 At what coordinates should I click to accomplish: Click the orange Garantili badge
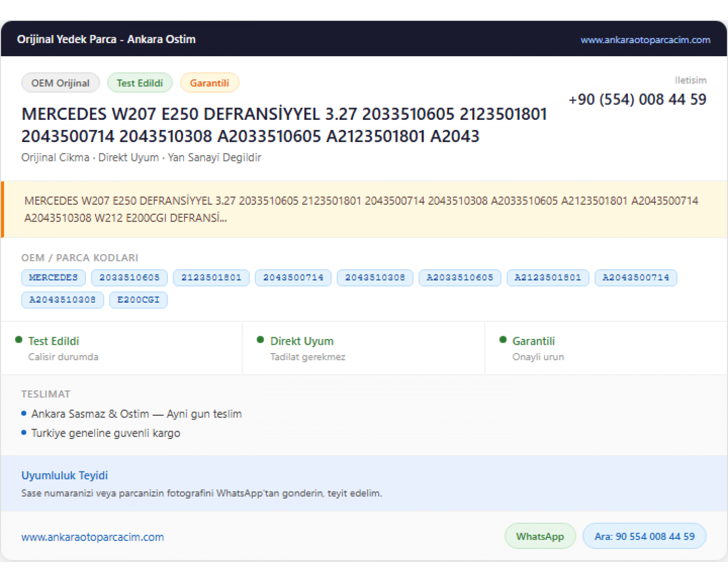[209, 83]
